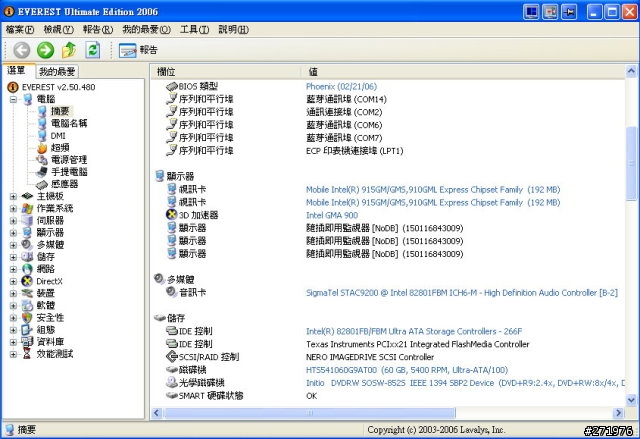Image resolution: width=640 pixels, height=439 pixels.
Task: Open the 檔案(F) menu
Action: 20,29
